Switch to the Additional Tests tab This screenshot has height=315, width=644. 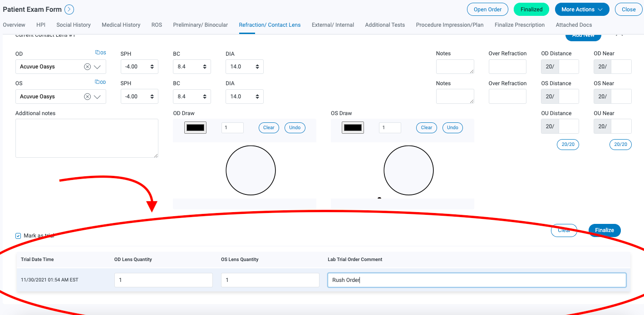click(x=384, y=25)
